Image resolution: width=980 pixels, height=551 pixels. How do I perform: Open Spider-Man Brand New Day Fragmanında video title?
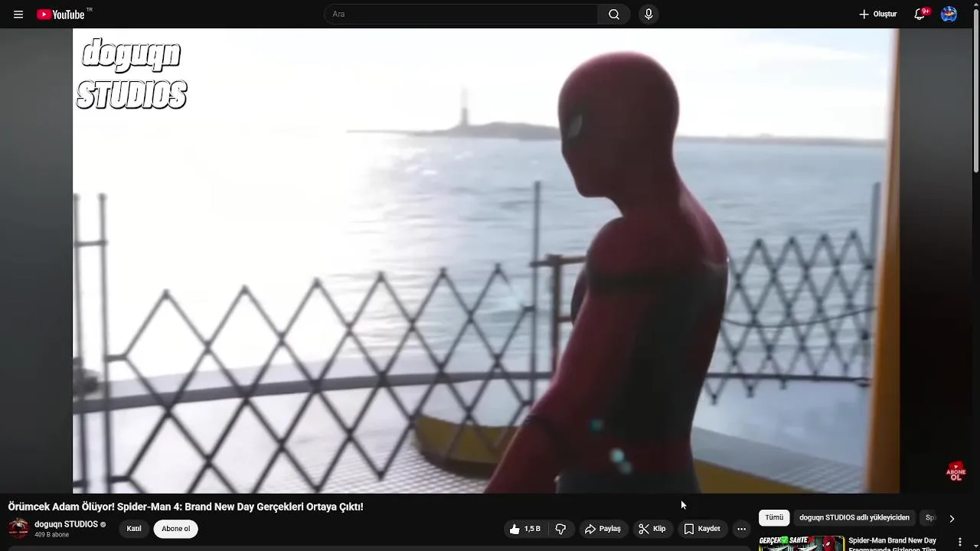(x=893, y=544)
